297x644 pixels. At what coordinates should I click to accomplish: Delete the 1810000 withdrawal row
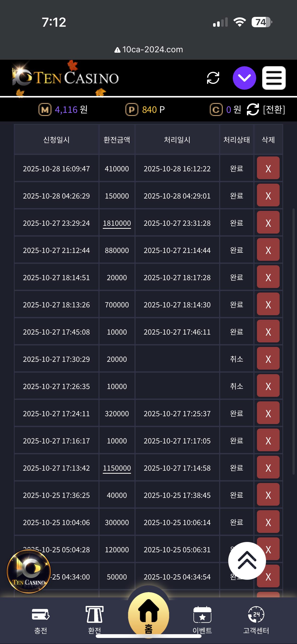tap(268, 223)
